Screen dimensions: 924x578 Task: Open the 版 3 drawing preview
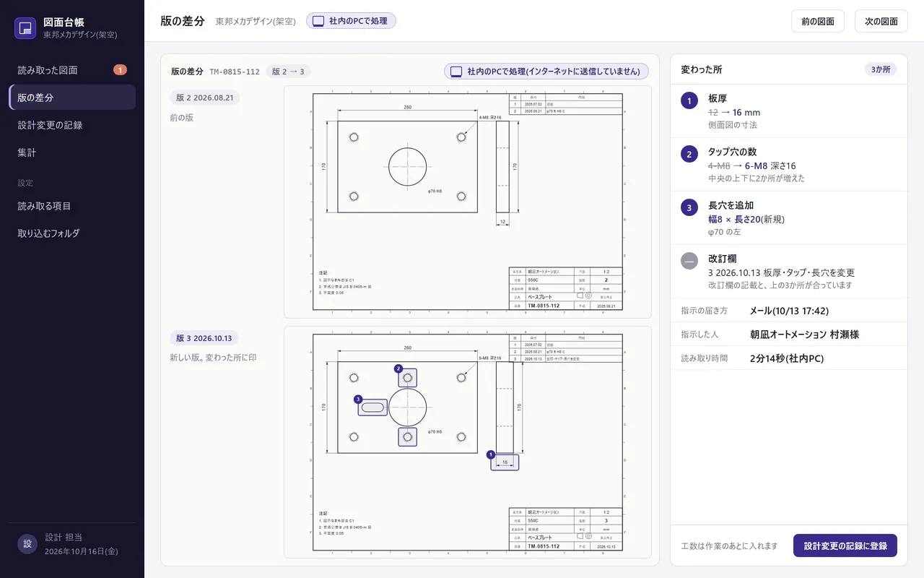(x=468, y=442)
